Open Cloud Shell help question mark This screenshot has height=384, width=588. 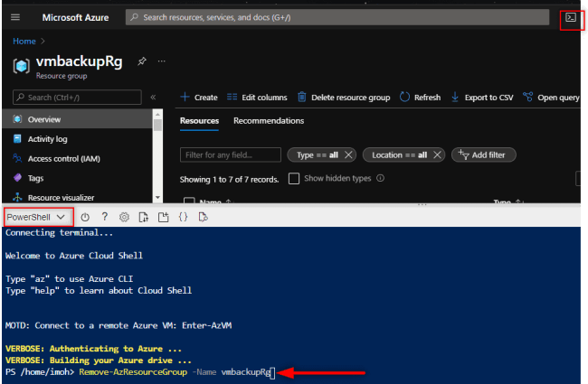click(x=105, y=217)
